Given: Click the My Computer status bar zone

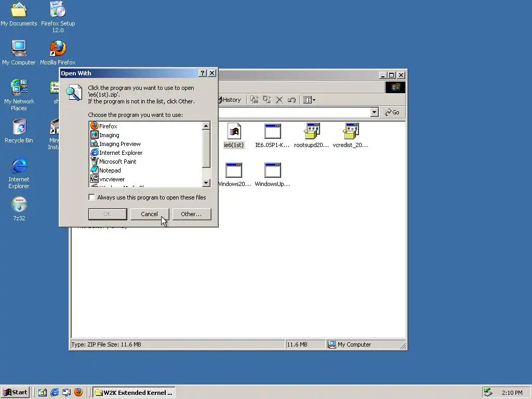Looking at the screenshot, I should coord(366,344).
